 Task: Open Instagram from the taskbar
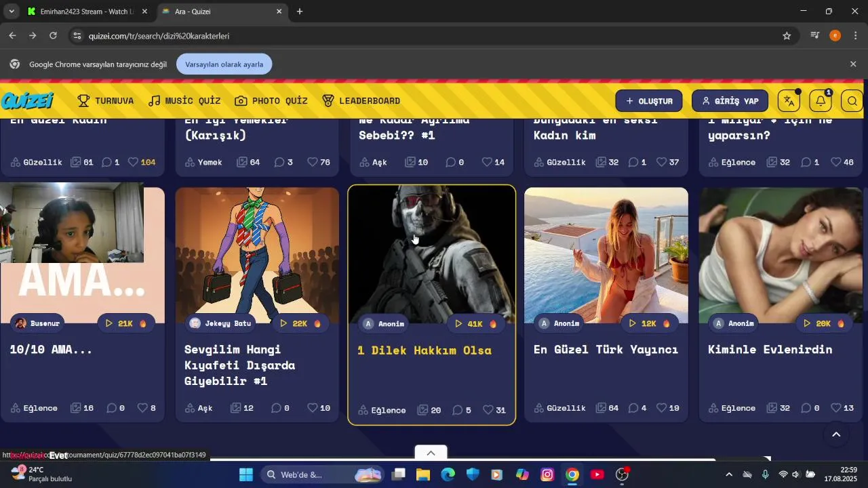[x=547, y=474]
